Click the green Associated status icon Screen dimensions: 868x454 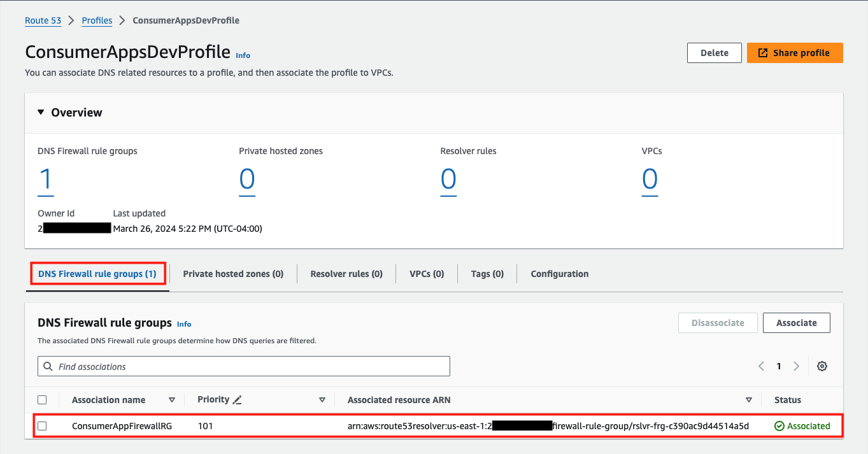(x=779, y=426)
